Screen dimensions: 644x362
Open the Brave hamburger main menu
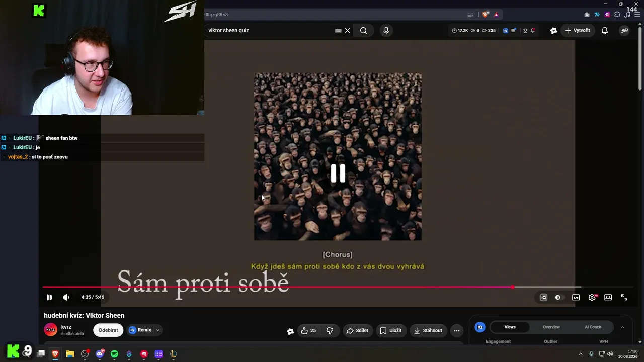pos(637,15)
